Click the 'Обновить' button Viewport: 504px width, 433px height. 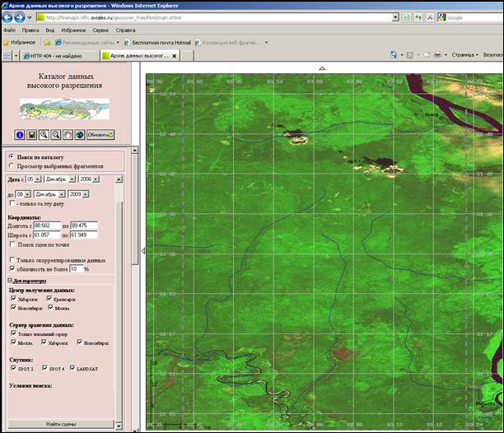point(100,134)
